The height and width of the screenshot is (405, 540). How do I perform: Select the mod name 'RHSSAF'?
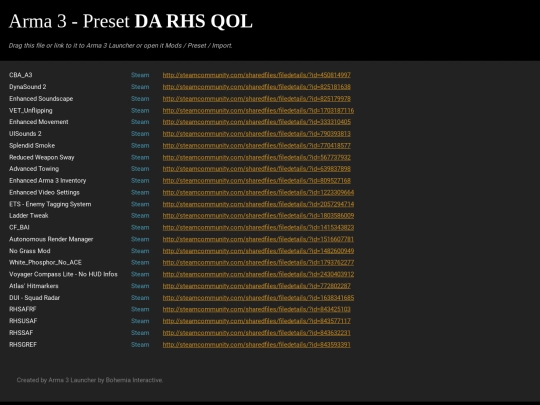tap(21, 333)
